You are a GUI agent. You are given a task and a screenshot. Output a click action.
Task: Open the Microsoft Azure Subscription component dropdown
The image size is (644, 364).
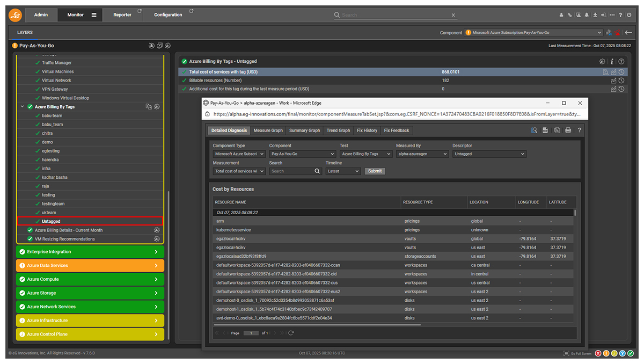point(534,33)
